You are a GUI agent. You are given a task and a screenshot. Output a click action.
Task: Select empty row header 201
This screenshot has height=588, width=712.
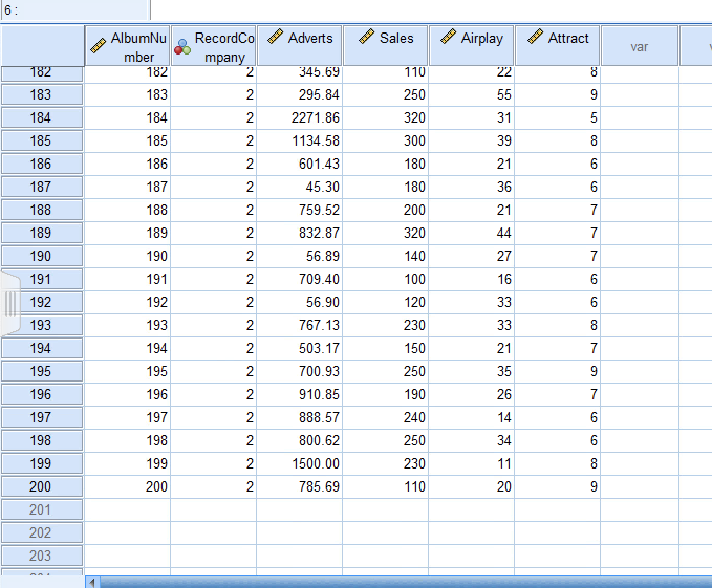(x=42, y=510)
